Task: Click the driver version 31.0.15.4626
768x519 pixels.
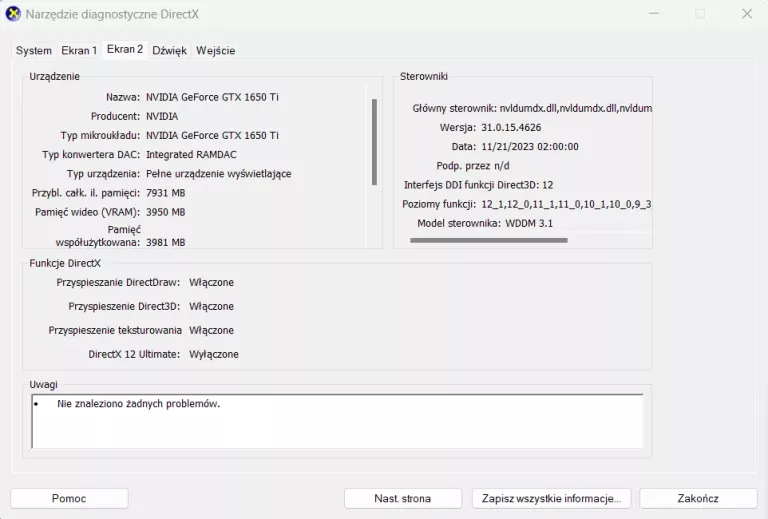Action: pos(511,127)
